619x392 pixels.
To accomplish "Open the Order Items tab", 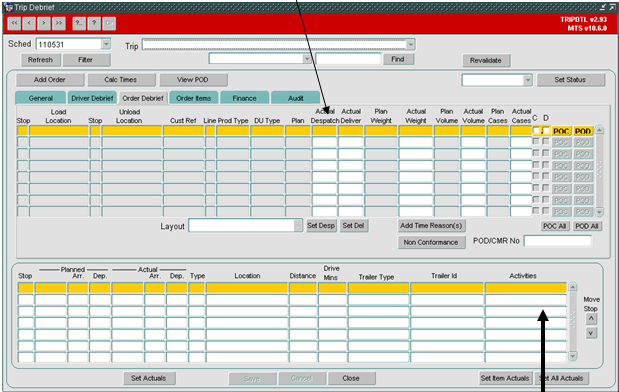I will click(x=193, y=98).
